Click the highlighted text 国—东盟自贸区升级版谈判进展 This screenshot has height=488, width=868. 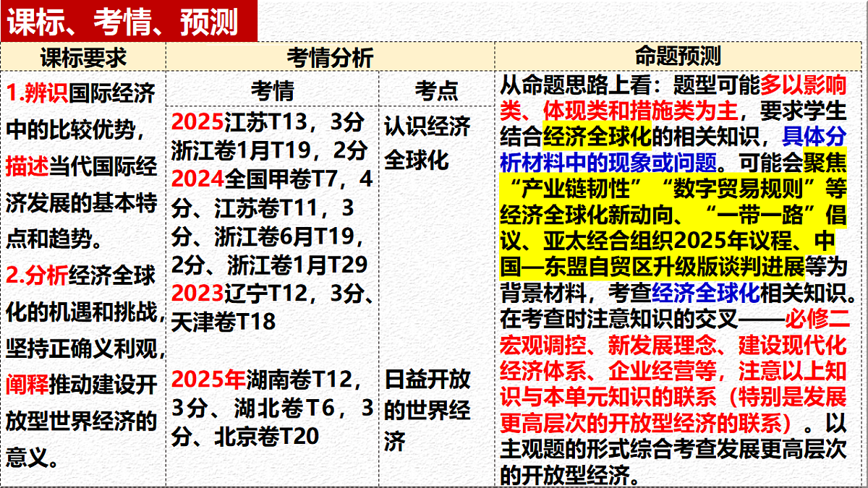652,267
